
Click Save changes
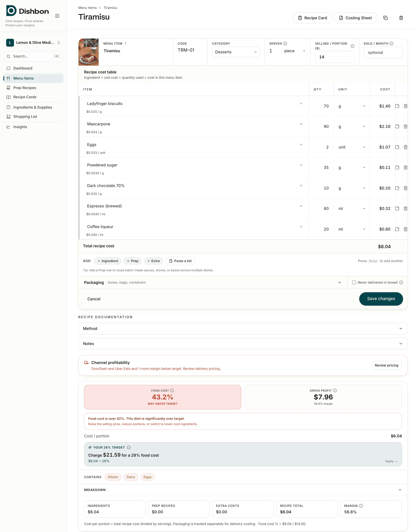tap(381, 299)
